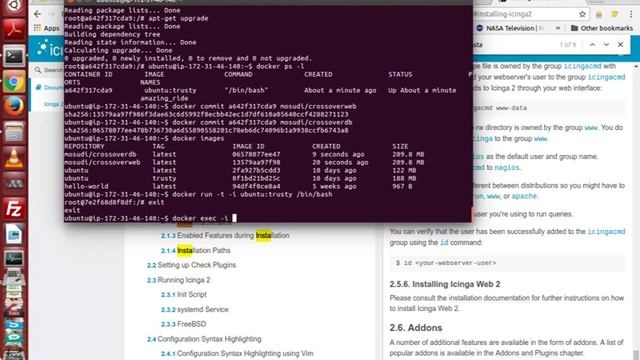Close the Chrome find bar
The width and height of the screenshot is (640, 360).
pyautogui.click(x=620, y=44)
